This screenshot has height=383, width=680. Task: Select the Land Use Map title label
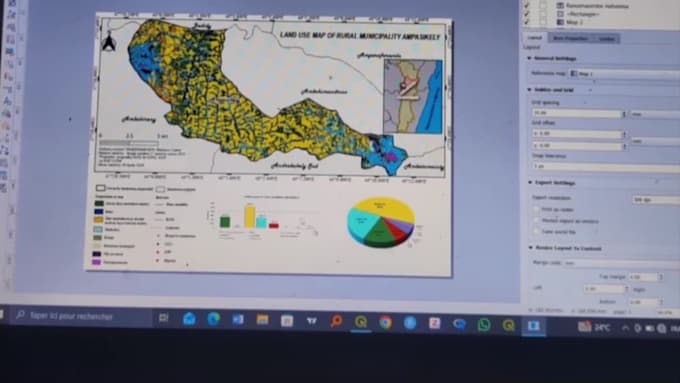360,36
